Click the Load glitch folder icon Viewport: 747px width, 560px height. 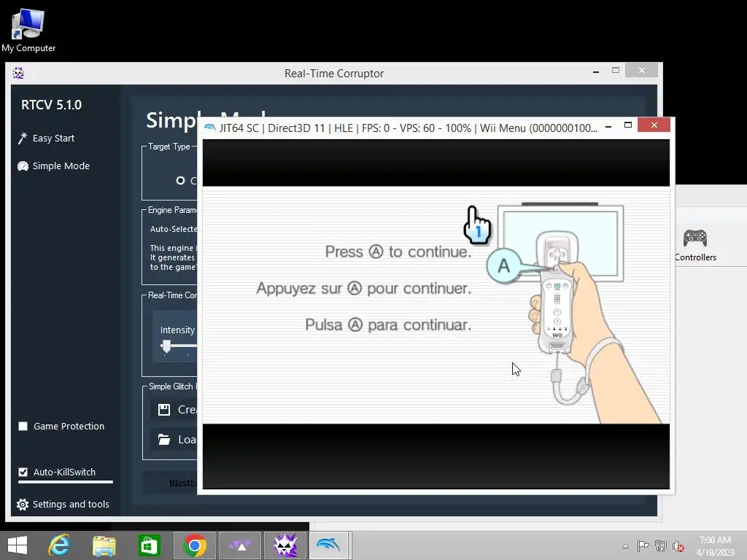click(x=164, y=440)
